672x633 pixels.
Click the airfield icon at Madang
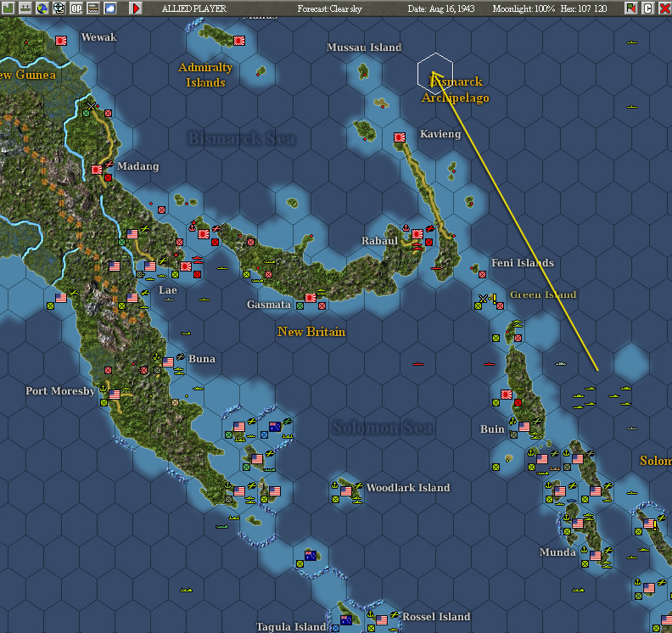(109, 164)
